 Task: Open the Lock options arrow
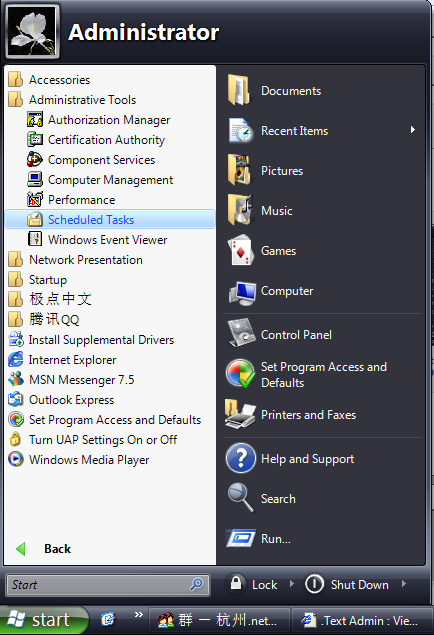[291, 584]
